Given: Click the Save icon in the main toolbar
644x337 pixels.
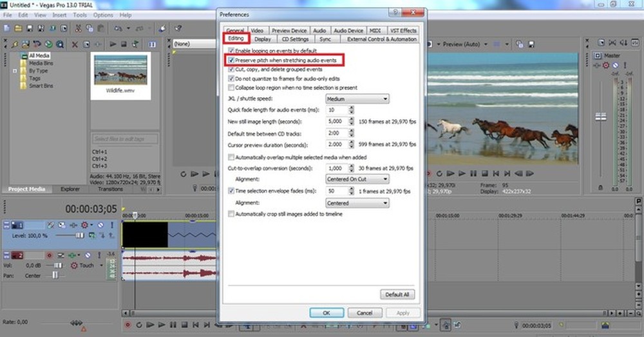Looking at the screenshot, I should [30, 28].
